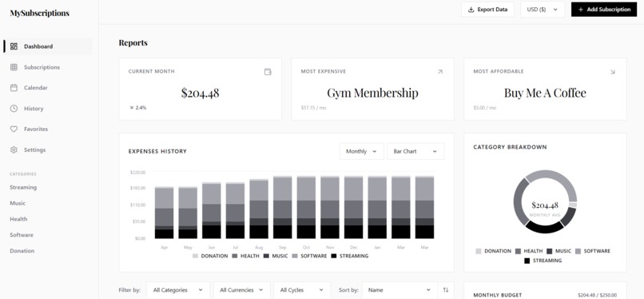Open the All Cycles filter dropdown

302,290
